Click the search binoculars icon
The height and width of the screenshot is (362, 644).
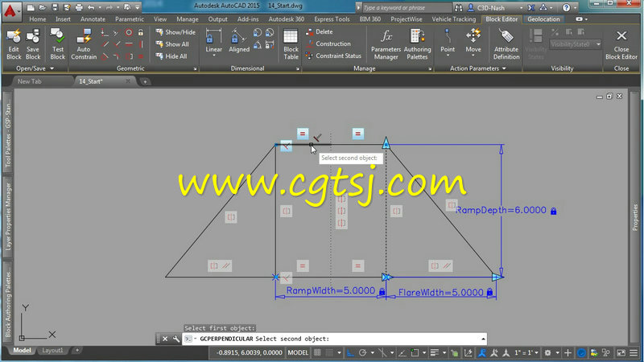(x=458, y=8)
